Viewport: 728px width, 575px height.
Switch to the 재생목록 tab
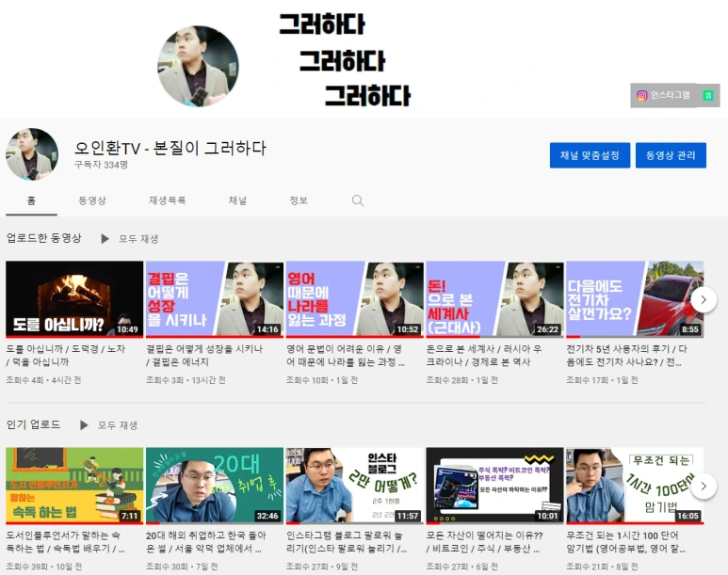[167, 200]
